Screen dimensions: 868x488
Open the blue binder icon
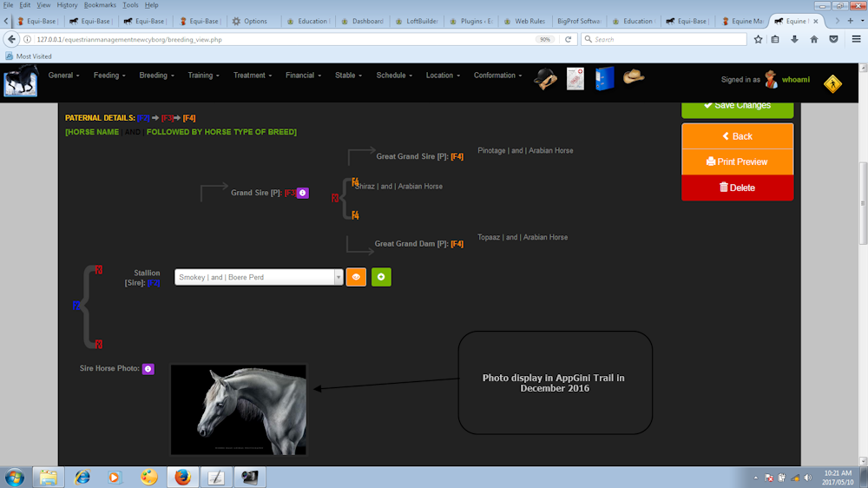pyautogui.click(x=604, y=79)
